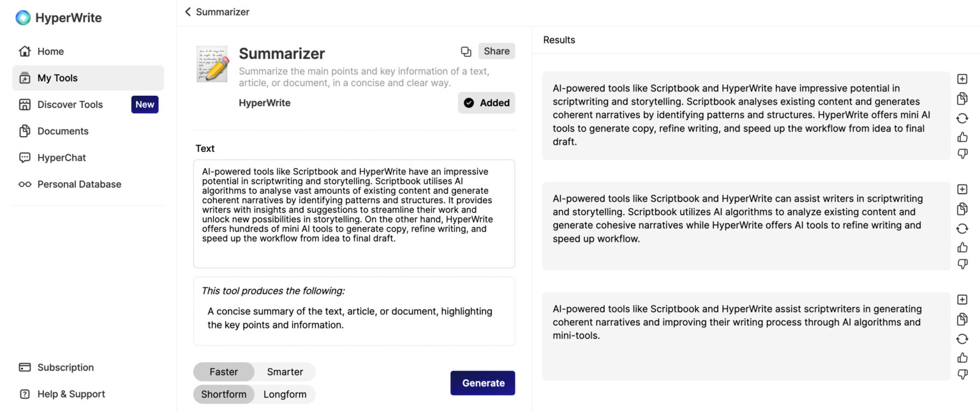The width and height of the screenshot is (980, 412).
Task: Click the Share button
Action: (496, 51)
